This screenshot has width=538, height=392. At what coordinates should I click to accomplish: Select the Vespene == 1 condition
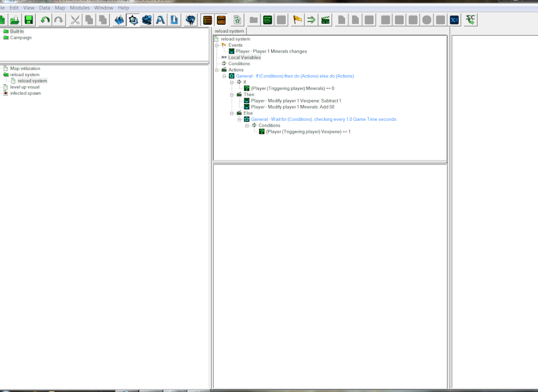308,131
